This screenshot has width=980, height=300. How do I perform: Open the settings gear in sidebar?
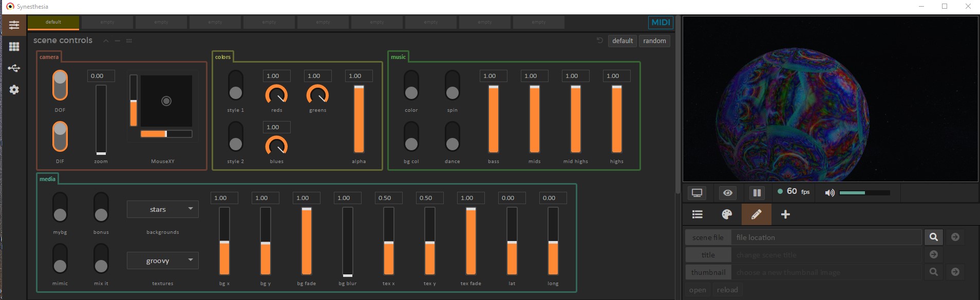tap(14, 90)
